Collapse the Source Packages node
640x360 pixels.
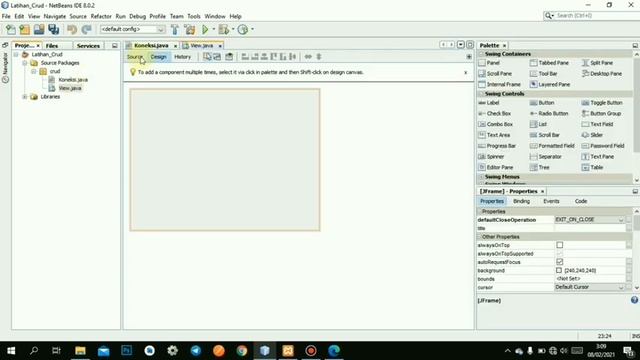click(x=25, y=63)
